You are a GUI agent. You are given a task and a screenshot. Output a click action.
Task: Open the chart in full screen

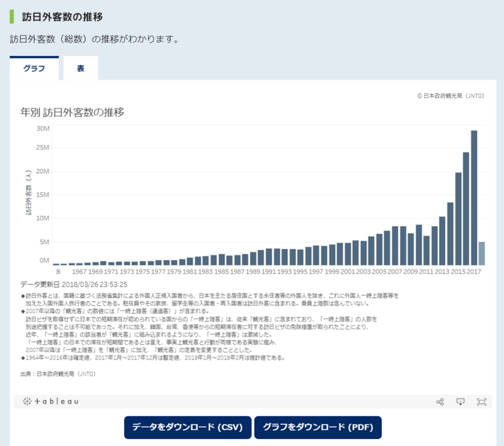tap(481, 402)
